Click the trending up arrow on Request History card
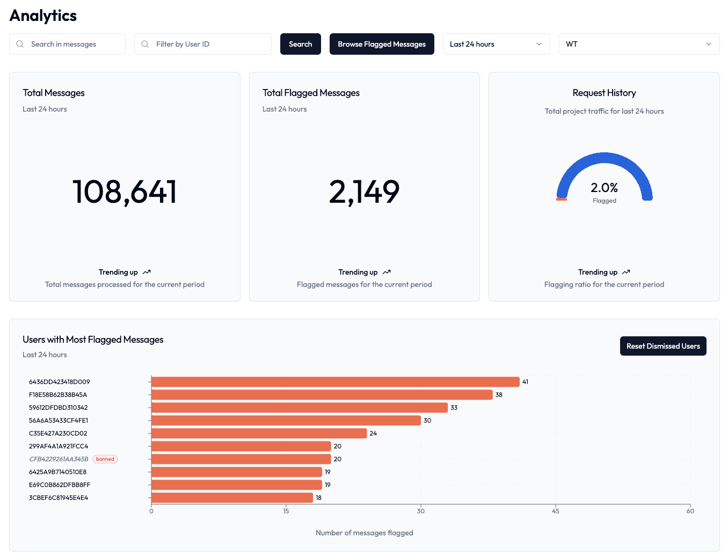The image size is (728, 560). [626, 272]
